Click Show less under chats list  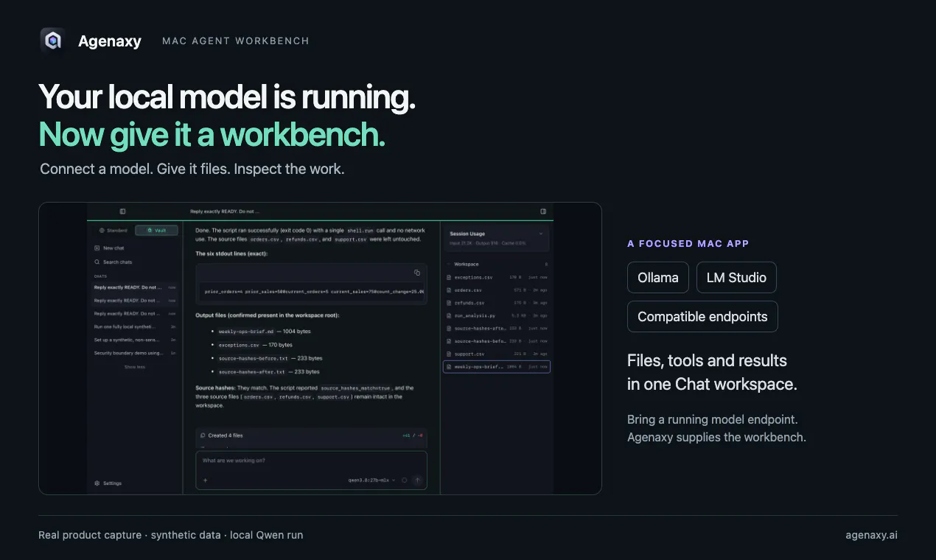(x=135, y=366)
